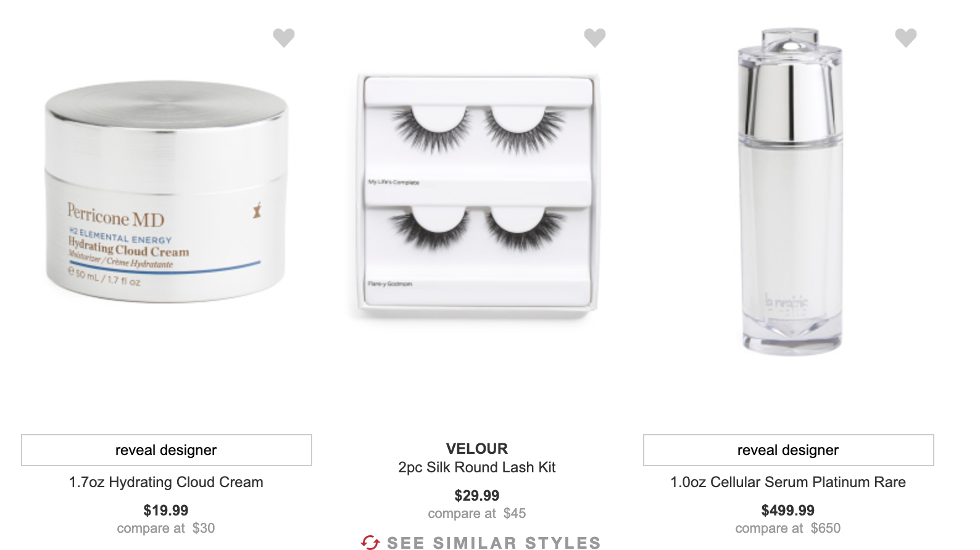Click the VELOUR brand name
Screen dimensions: 980x550
477,449
